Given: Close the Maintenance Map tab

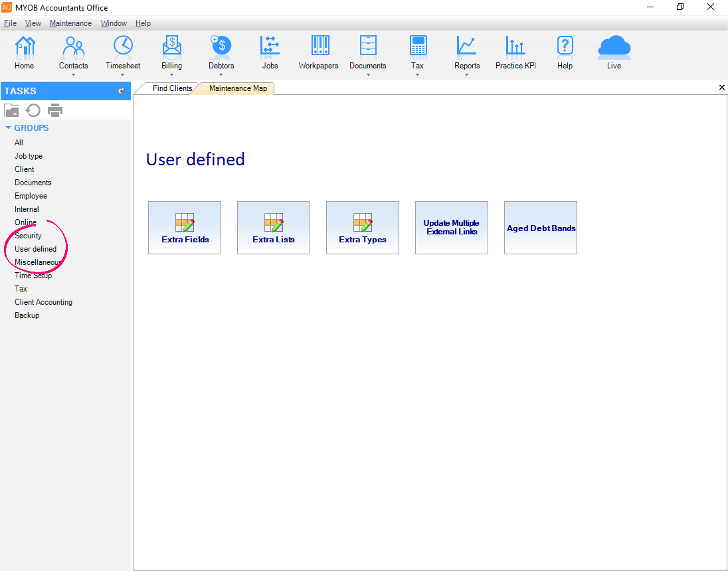Looking at the screenshot, I should (x=722, y=88).
